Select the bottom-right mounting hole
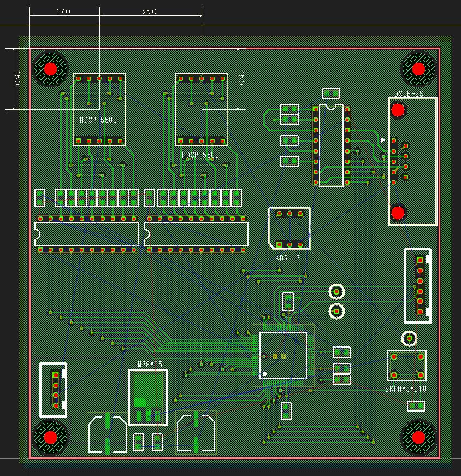Viewport: 461px width, 476px height. 418,437
